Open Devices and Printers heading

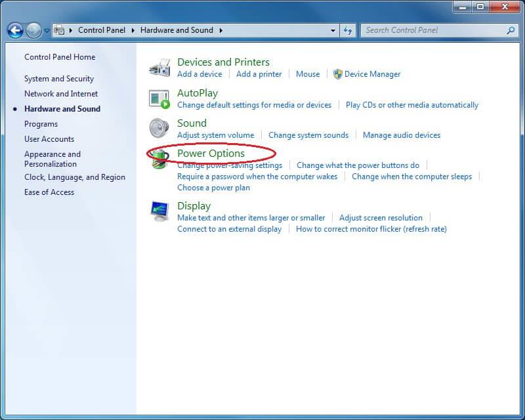(x=223, y=62)
